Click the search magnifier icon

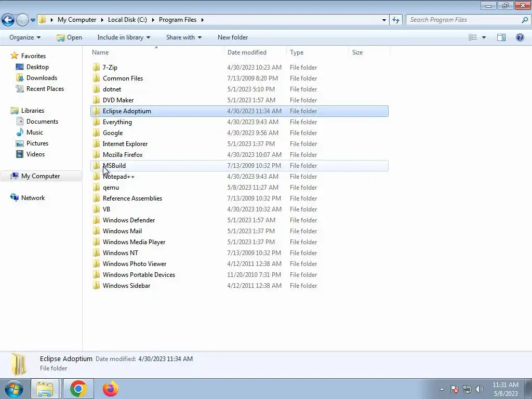pos(525,20)
